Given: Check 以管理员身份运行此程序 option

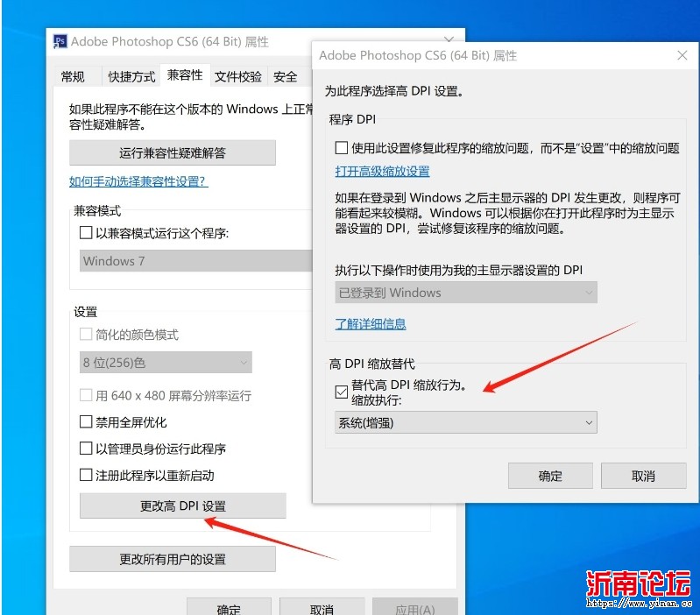Looking at the screenshot, I should click(86, 449).
